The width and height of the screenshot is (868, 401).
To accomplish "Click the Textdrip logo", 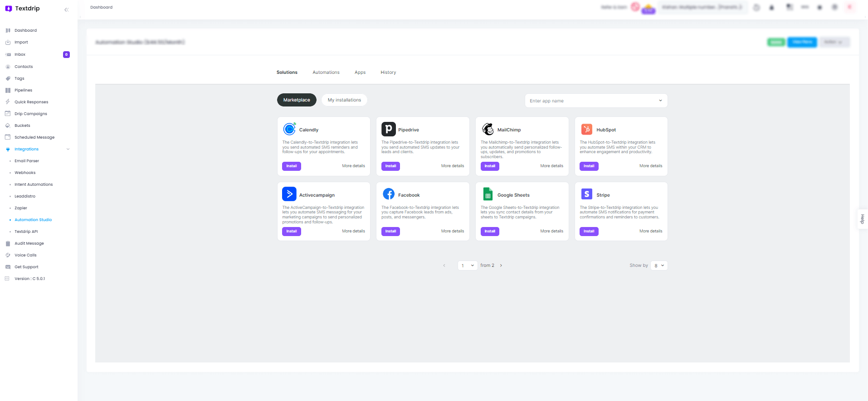I will pyautogui.click(x=22, y=9).
